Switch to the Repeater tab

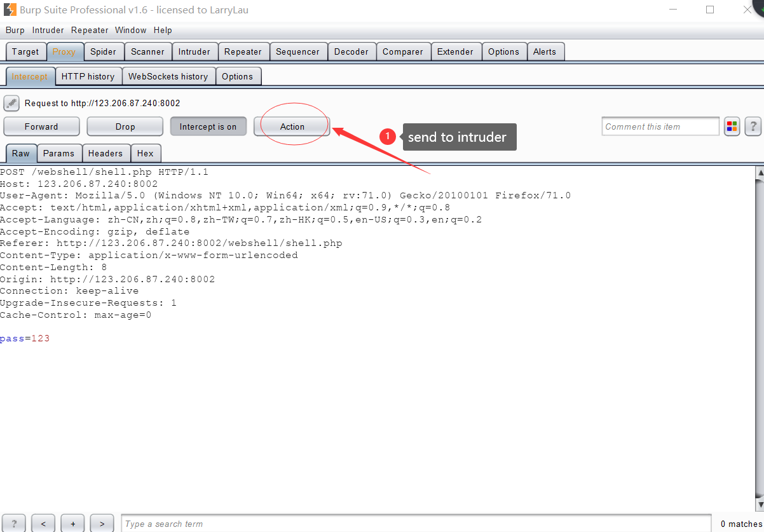243,51
